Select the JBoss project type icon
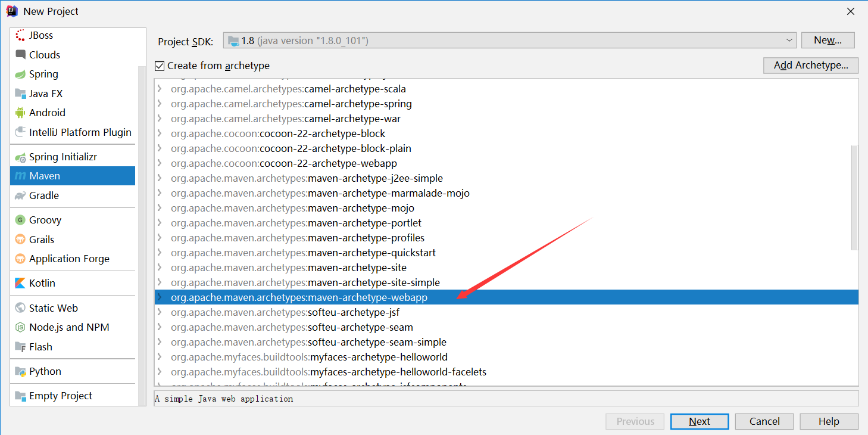Image resolution: width=868 pixels, height=435 pixels. pyautogui.click(x=20, y=35)
